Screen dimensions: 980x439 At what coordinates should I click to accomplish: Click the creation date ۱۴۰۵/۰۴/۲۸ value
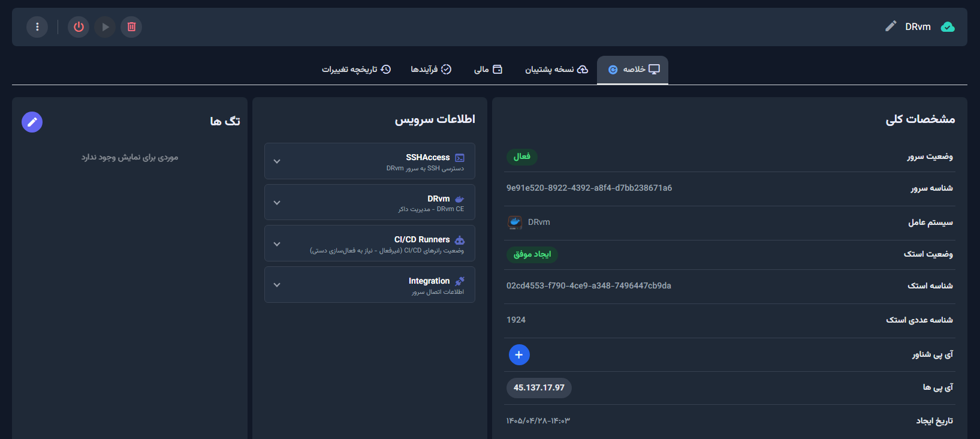point(538,421)
